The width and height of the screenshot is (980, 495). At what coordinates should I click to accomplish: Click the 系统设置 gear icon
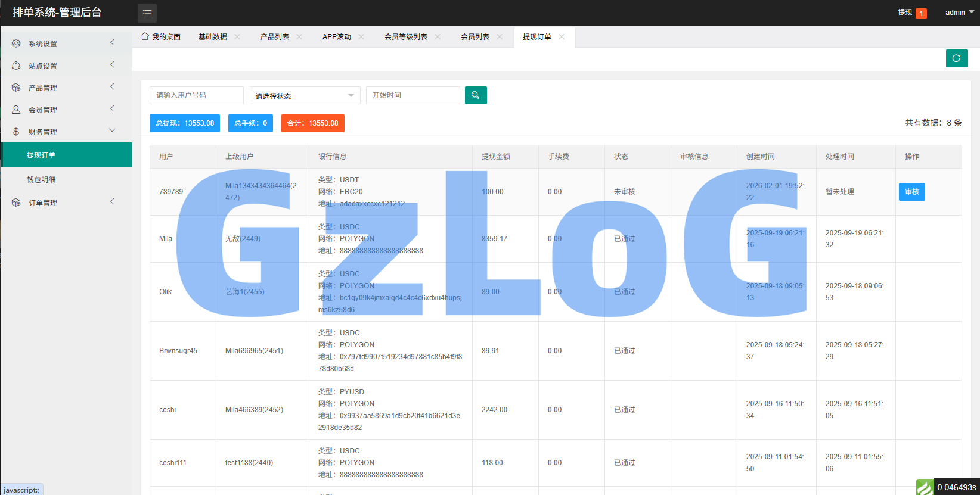16,43
